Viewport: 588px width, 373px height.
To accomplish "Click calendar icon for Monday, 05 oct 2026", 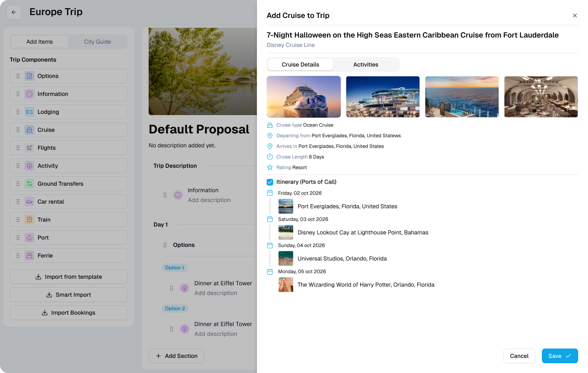I will coord(270,271).
